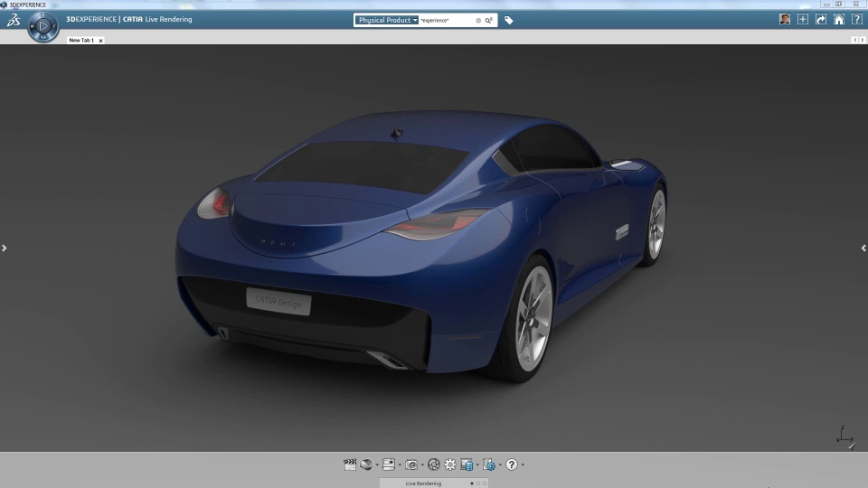Image resolution: width=868 pixels, height=488 pixels.
Task: Click the tag icon beside search box
Action: point(509,20)
